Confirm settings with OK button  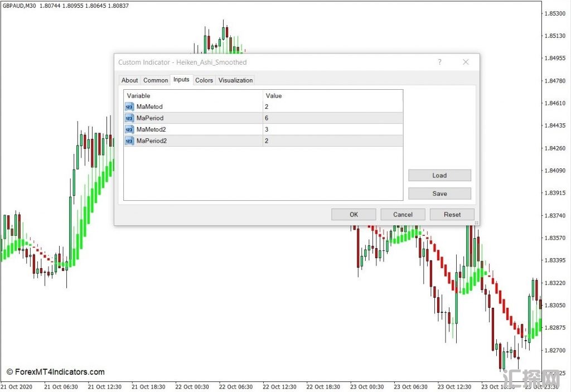point(354,215)
